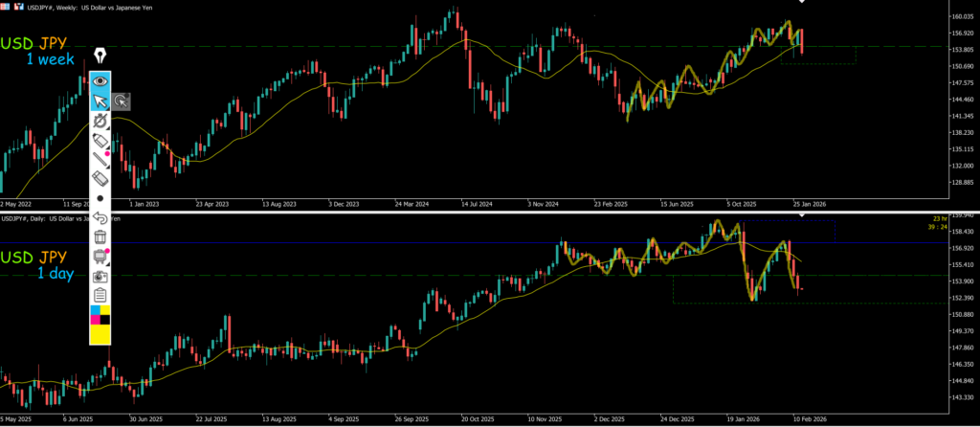Open the black dot brush size option
The height and width of the screenshot is (427, 980).
[x=100, y=197]
